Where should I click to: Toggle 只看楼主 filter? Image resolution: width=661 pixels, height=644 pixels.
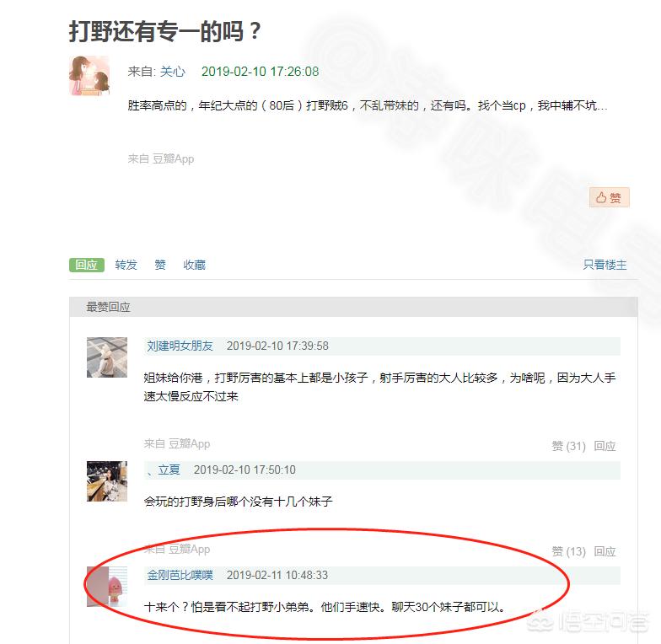coord(605,265)
